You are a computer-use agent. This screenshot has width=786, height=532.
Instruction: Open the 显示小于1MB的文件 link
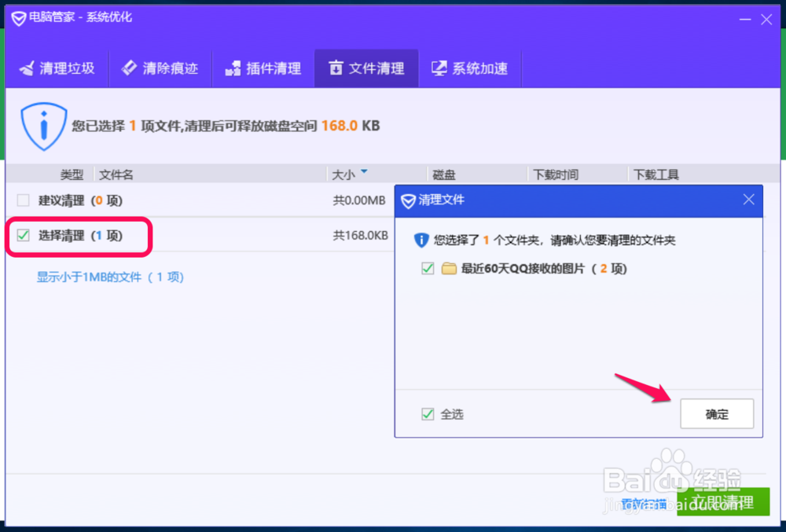pos(108,277)
